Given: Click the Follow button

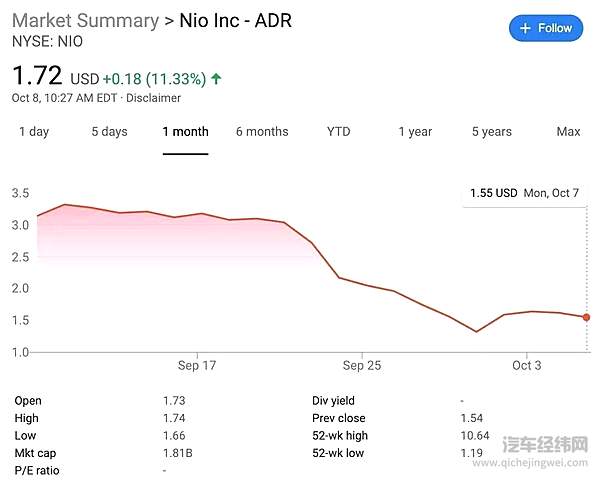Looking at the screenshot, I should (x=546, y=28).
